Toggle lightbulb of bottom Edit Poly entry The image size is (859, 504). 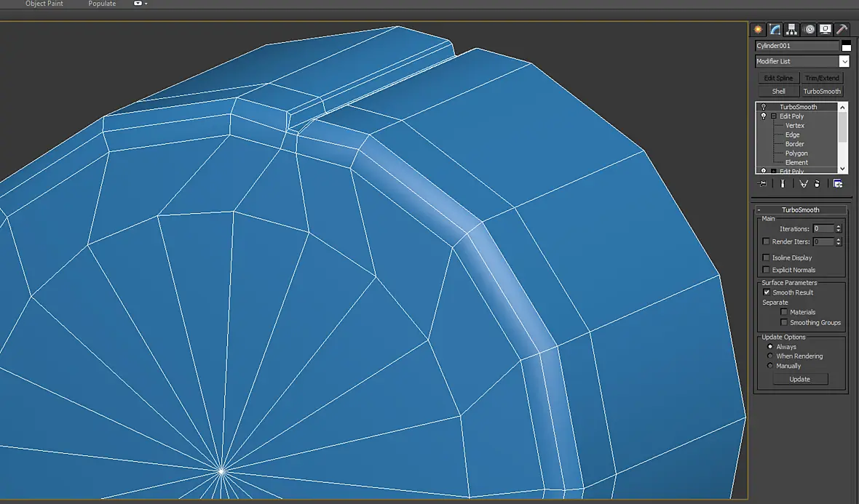point(763,172)
